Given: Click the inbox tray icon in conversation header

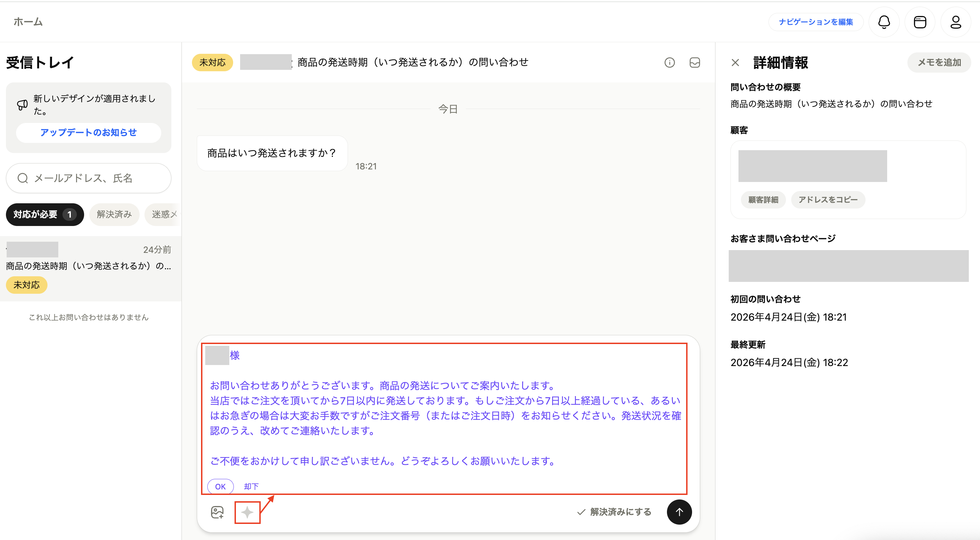Looking at the screenshot, I should pos(695,63).
